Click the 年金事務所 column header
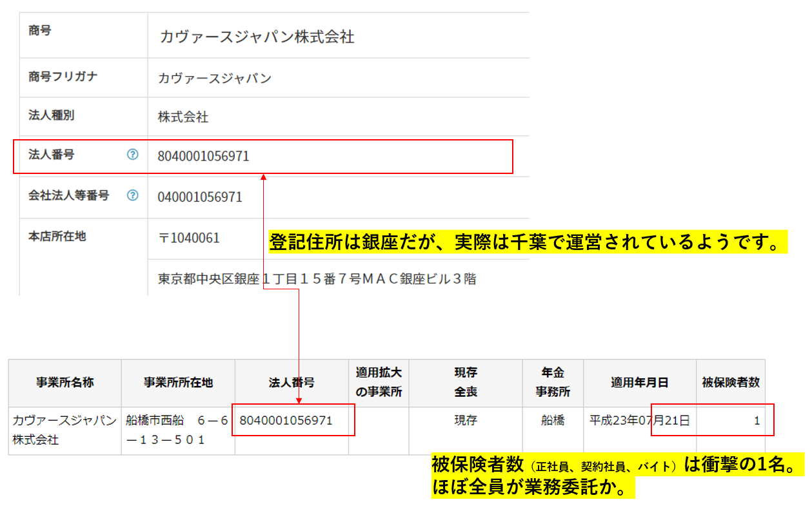812x511 pixels. [x=553, y=382]
